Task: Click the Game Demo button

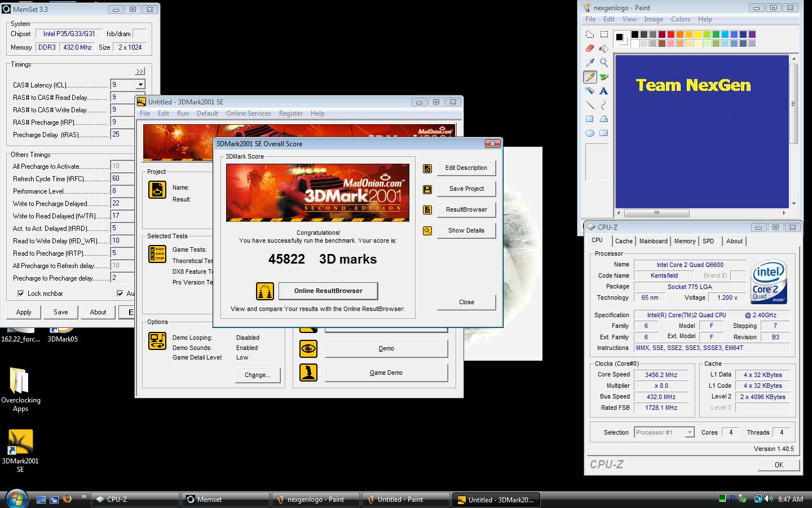Action: tap(386, 373)
